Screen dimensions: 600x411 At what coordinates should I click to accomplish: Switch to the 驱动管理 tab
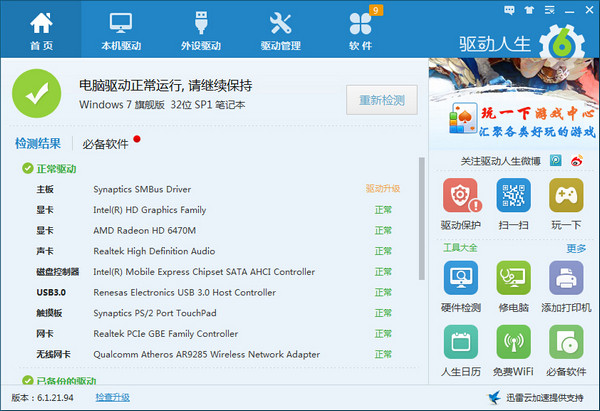coord(280,28)
